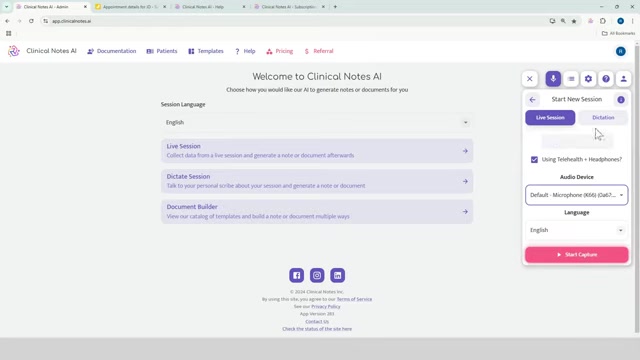Select the Live Session tab in widget

(x=550, y=118)
